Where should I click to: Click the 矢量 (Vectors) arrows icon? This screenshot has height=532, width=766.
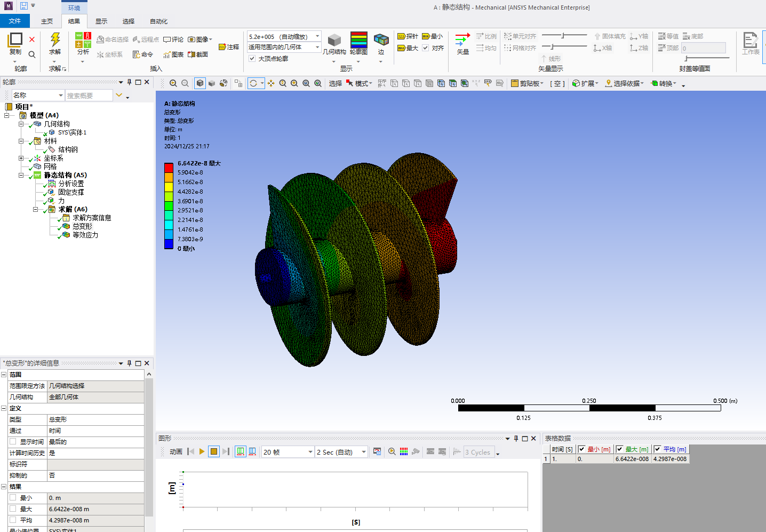point(462,39)
